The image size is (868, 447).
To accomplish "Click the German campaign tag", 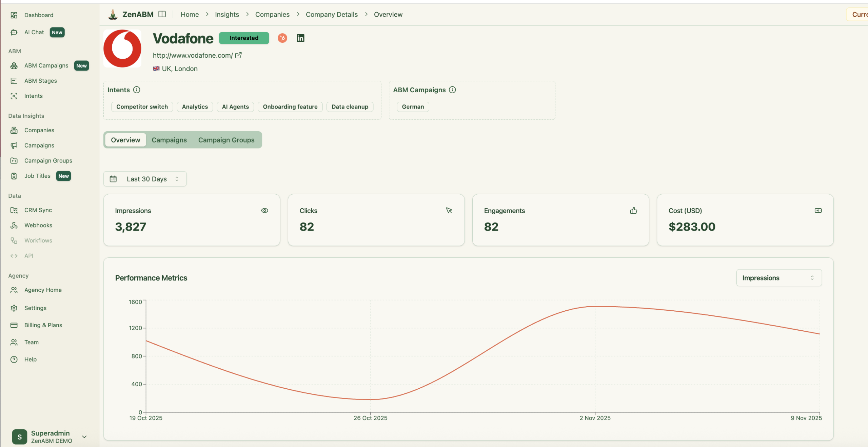I will [x=412, y=106].
